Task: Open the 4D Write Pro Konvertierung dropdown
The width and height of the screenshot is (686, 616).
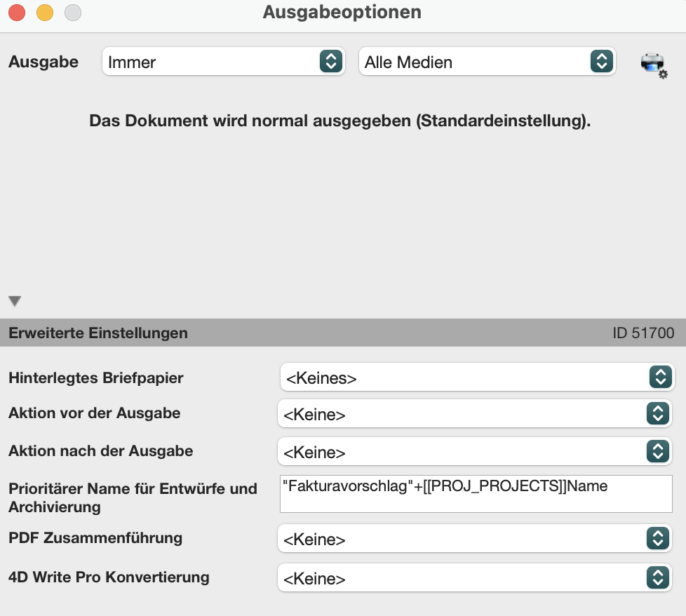Action: (x=475, y=578)
